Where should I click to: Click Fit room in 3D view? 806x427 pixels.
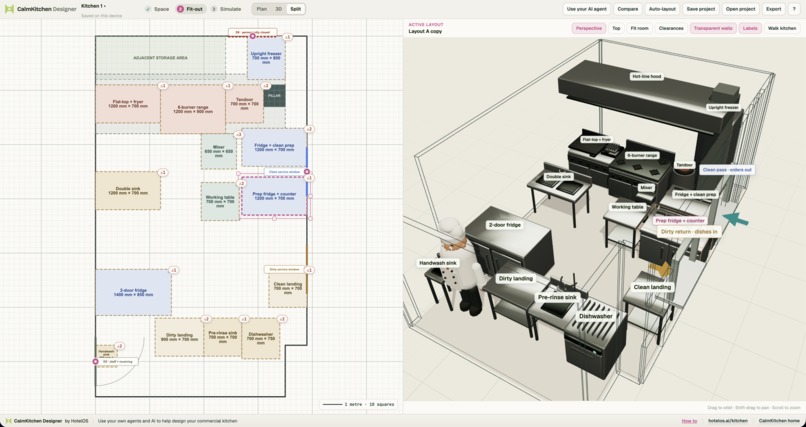(639, 28)
